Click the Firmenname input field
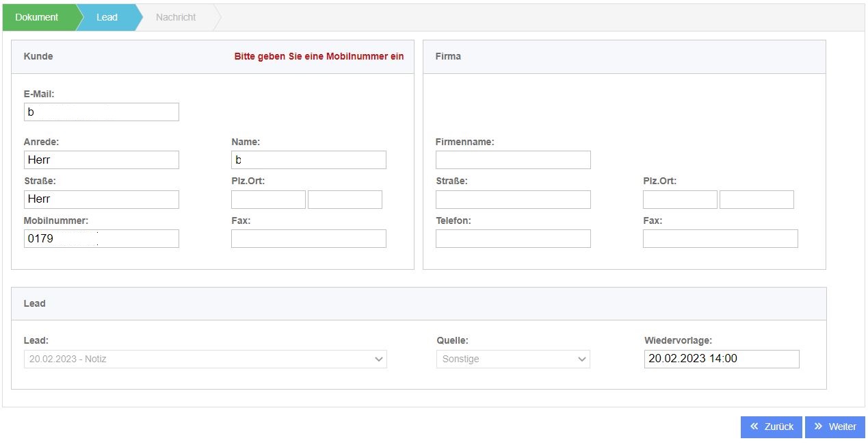Screen dimensions: 868x443 click(513, 160)
